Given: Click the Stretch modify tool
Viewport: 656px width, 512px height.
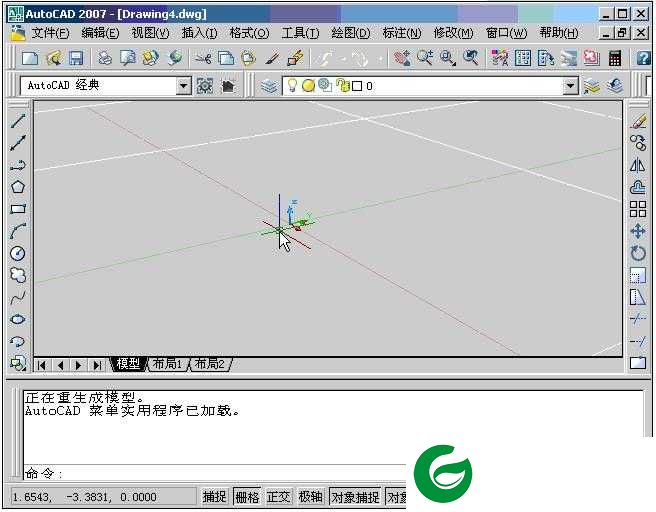Looking at the screenshot, I should tap(638, 297).
